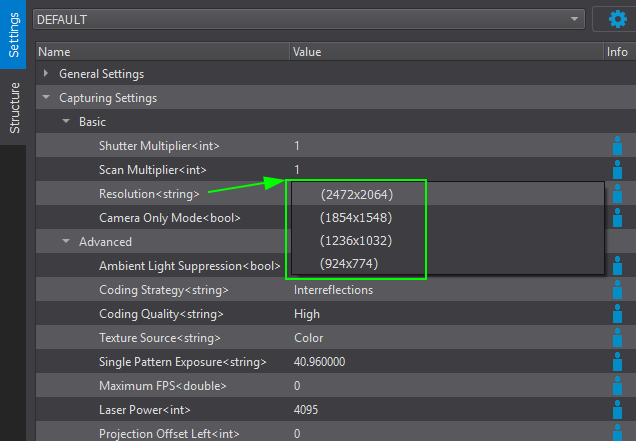Image resolution: width=636 pixels, height=441 pixels.
Task: Collapse the Advanced subsection
Action: (66, 242)
